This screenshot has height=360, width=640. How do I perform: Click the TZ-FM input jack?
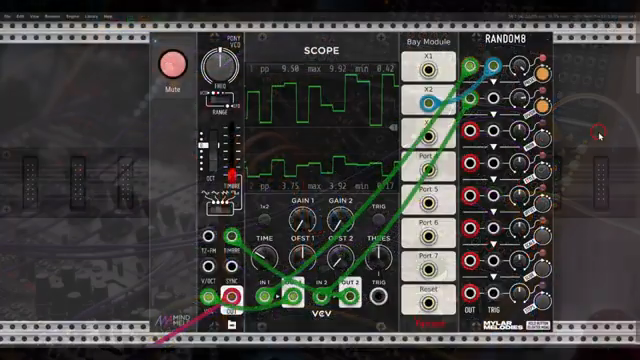click(x=208, y=236)
